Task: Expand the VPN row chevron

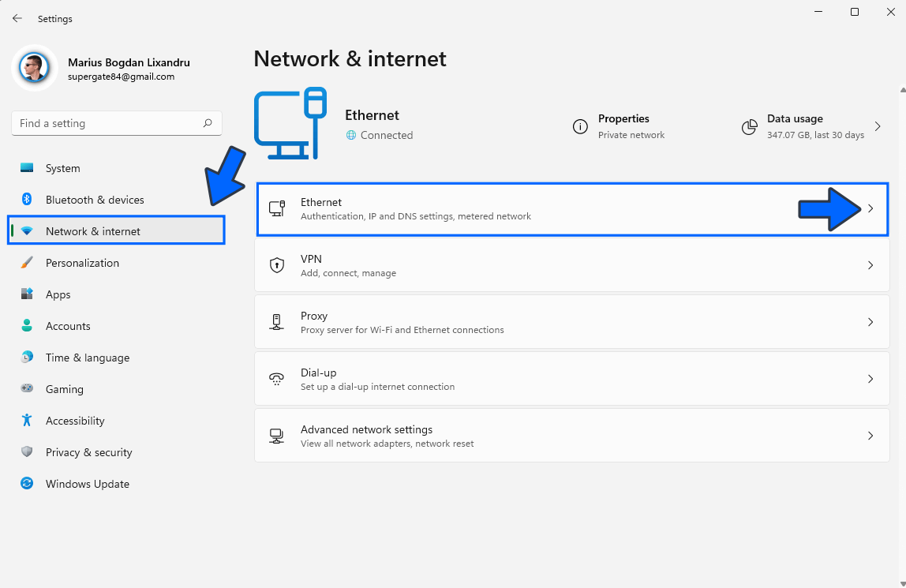Action: click(870, 265)
